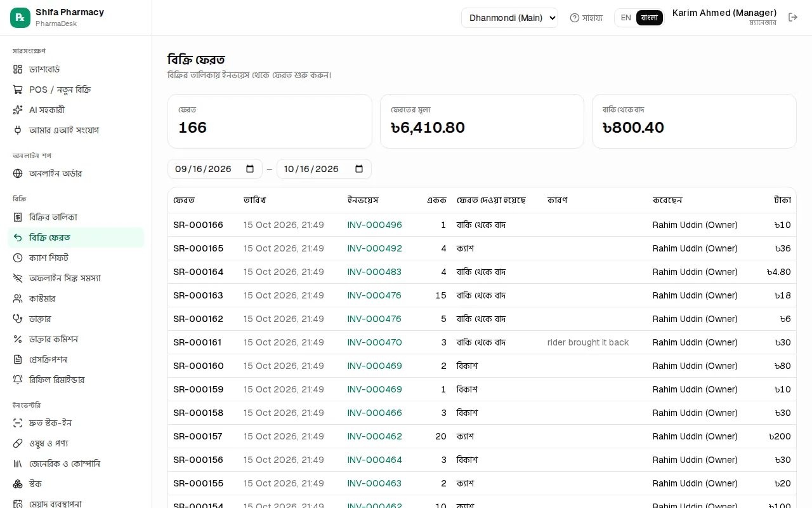Select the বাংলা language option
Image resolution: width=812 pixels, height=508 pixels.
(650, 18)
